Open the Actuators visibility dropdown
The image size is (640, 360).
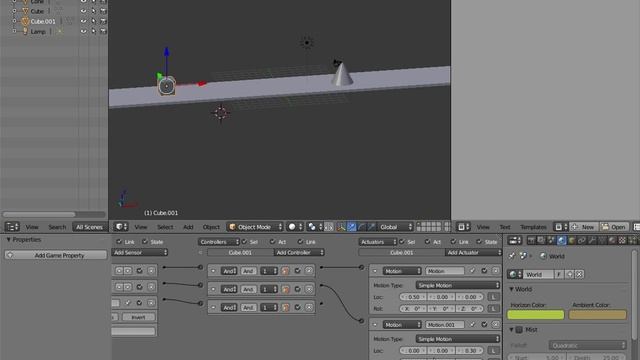378,242
